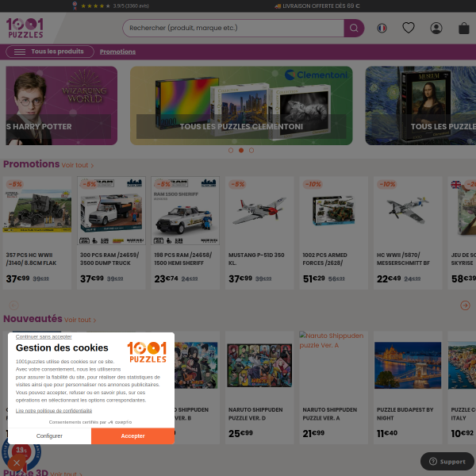Select the second carousel dot
This screenshot has width=476, height=476.
[241, 150]
